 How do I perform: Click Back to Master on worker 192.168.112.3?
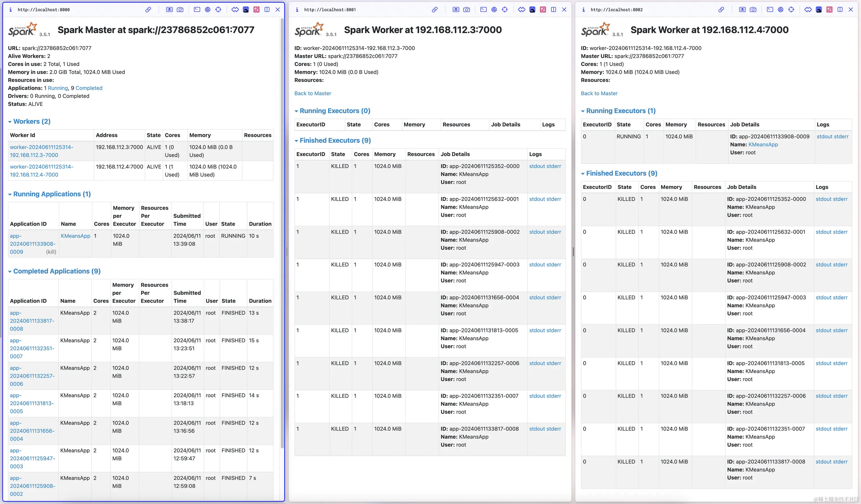pyautogui.click(x=313, y=93)
